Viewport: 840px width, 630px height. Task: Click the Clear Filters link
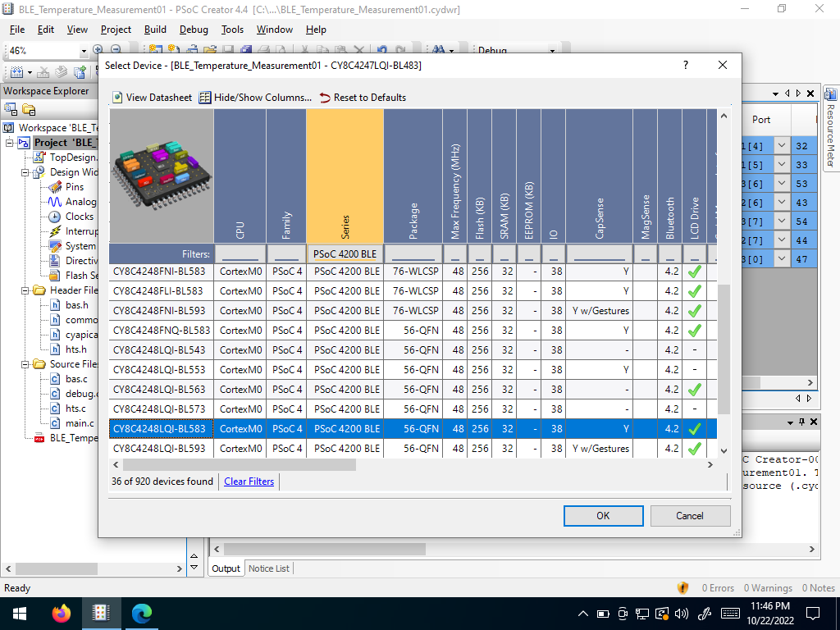pos(249,482)
